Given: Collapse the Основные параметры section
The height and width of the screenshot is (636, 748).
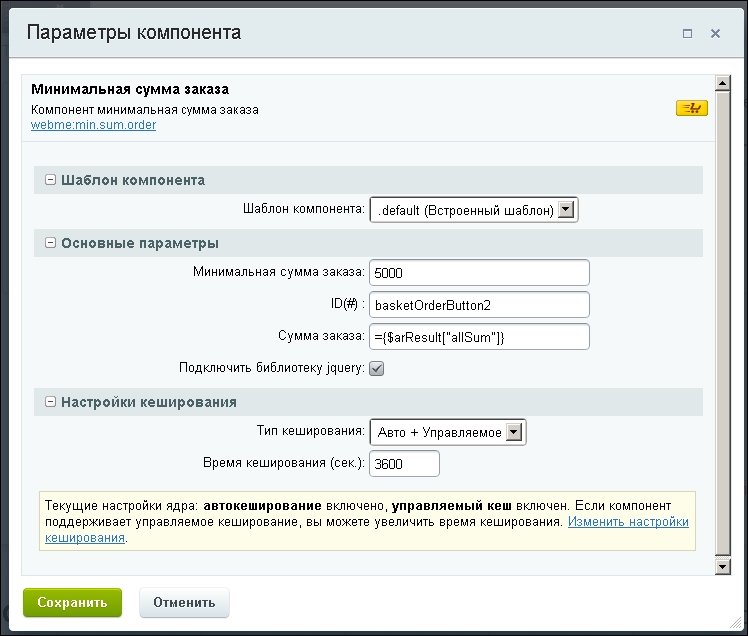Looking at the screenshot, I should point(50,243).
